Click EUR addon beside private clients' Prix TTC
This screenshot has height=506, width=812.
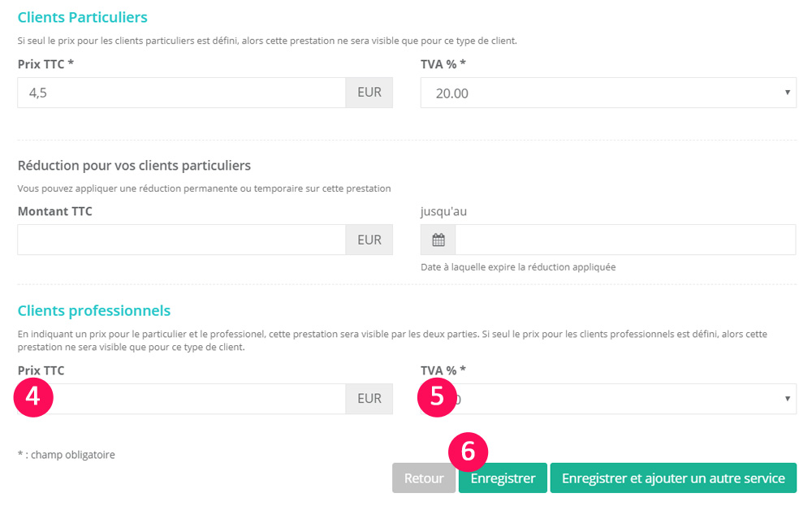[369, 93]
